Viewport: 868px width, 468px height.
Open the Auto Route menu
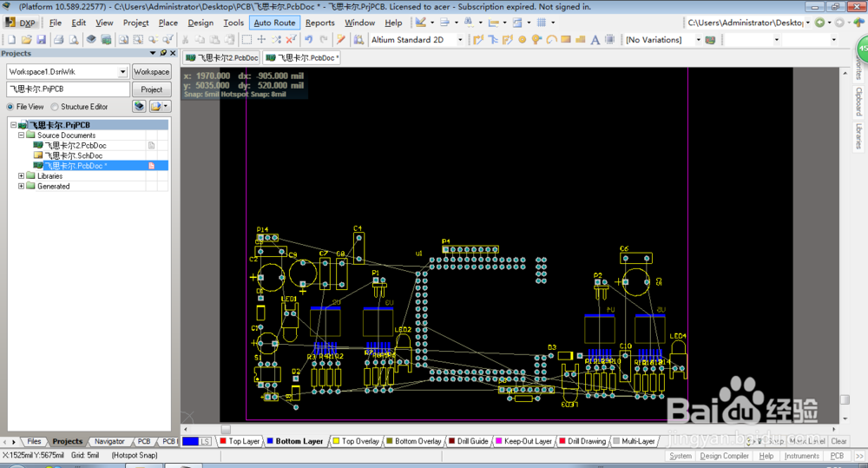(274, 23)
